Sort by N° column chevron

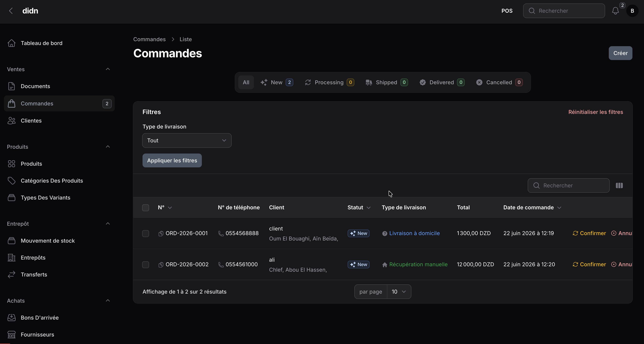[170, 208]
